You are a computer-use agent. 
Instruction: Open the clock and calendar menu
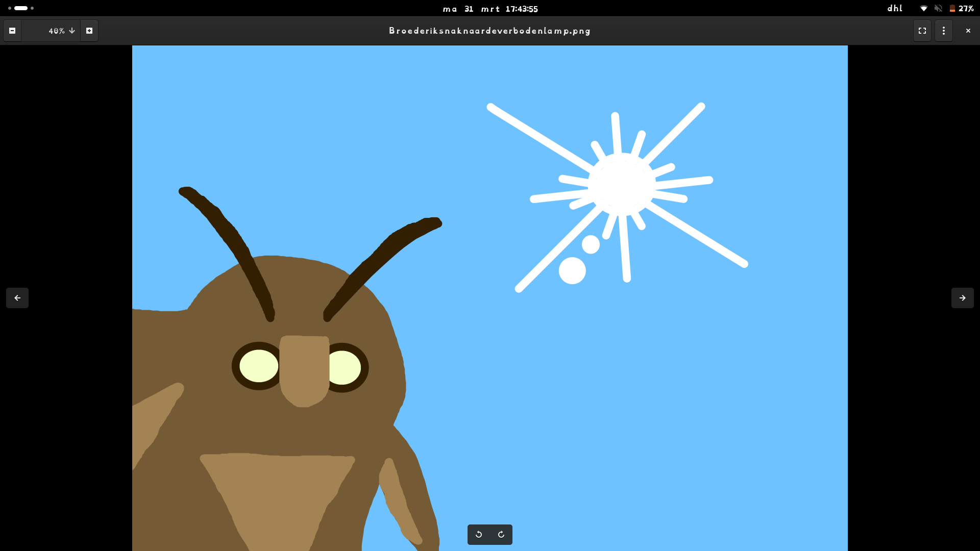click(x=490, y=9)
